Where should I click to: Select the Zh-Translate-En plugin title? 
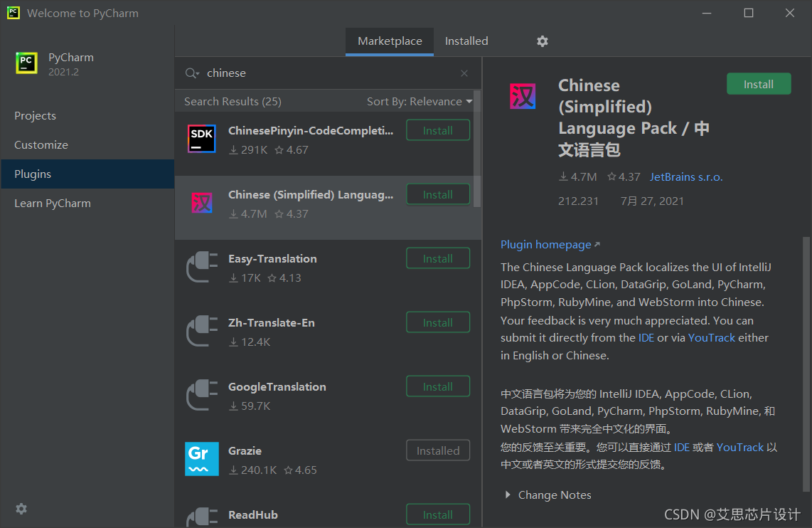(x=272, y=323)
